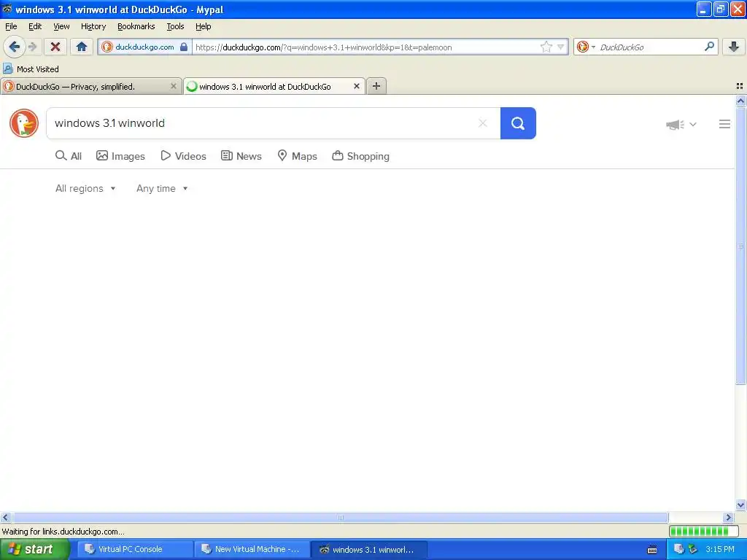The image size is (747, 560).
Task: Expand the URL bar history dropdown arrow
Action: click(561, 47)
